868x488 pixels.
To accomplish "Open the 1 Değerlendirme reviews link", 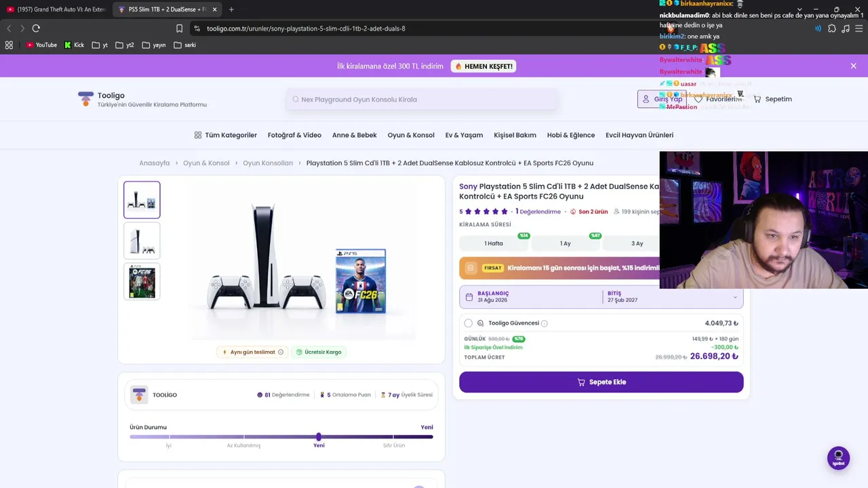I will click(x=538, y=212).
